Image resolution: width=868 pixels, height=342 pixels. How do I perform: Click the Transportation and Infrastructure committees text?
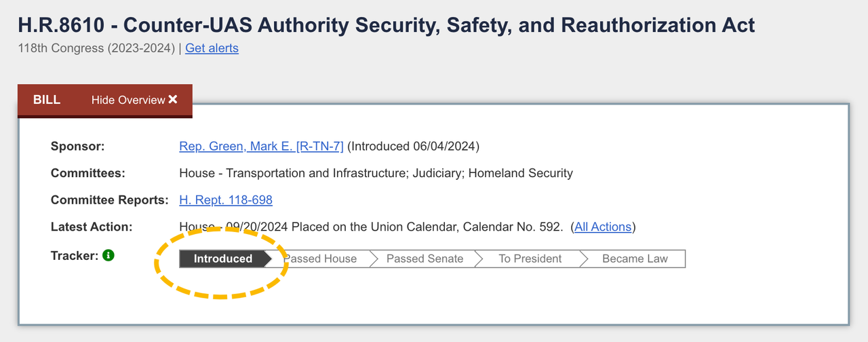[315, 173]
